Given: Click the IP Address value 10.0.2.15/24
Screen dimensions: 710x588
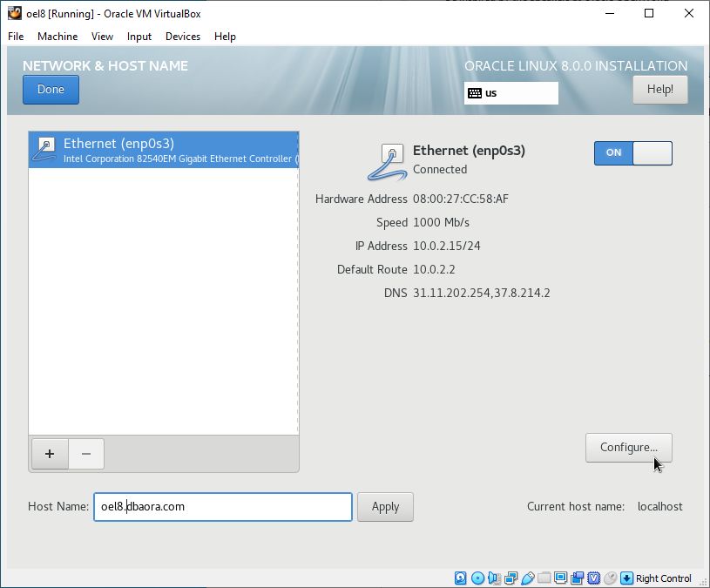Looking at the screenshot, I should [x=447, y=246].
